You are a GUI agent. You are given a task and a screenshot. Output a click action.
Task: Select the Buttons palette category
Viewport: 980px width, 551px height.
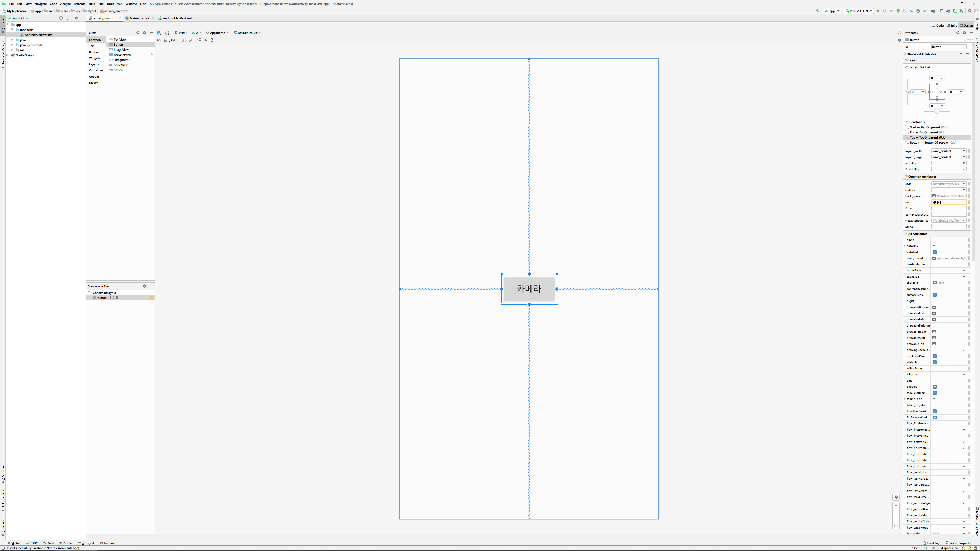click(x=94, y=52)
